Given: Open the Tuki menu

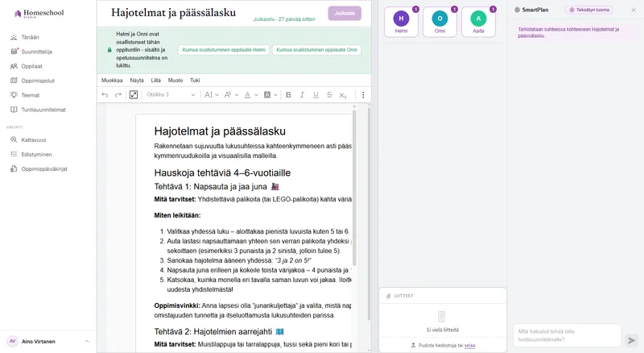Looking at the screenshot, I should click(x=195, y=81).
